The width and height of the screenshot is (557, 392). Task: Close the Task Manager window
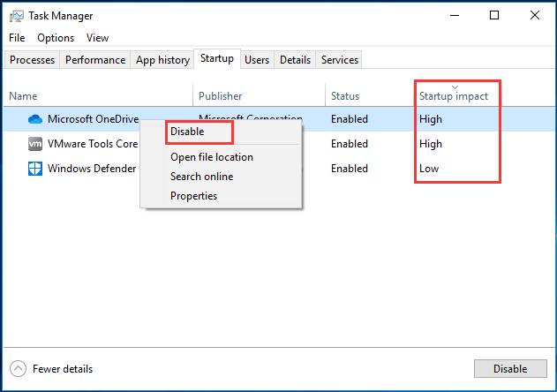pos(535,15)
